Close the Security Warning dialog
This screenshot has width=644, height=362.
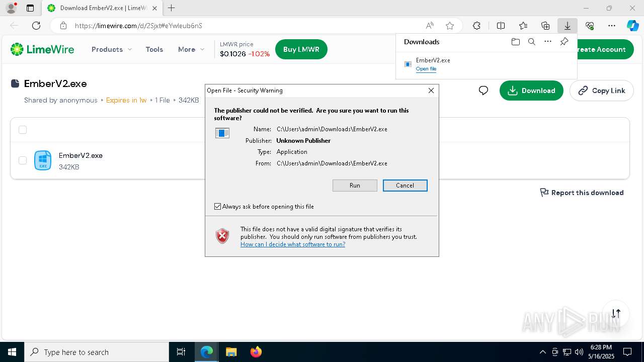[431, 90]
